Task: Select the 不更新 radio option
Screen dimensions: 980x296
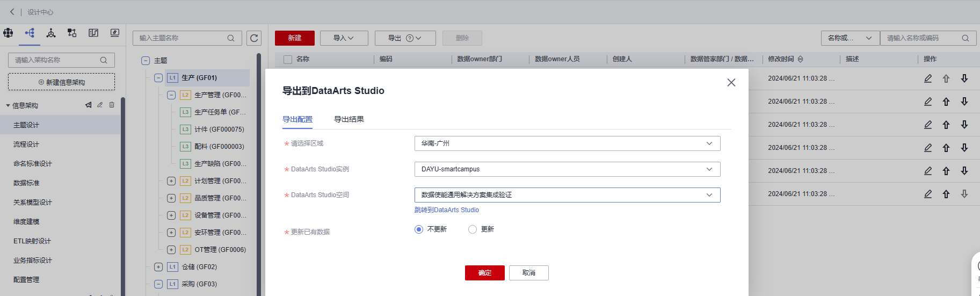Action: click(x=419, y=229)
